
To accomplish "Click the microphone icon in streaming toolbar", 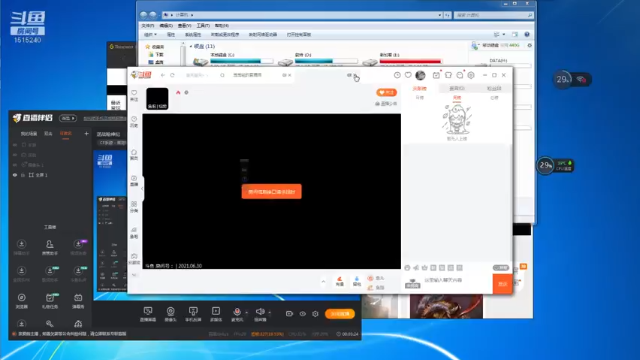I will coord(237,312).
